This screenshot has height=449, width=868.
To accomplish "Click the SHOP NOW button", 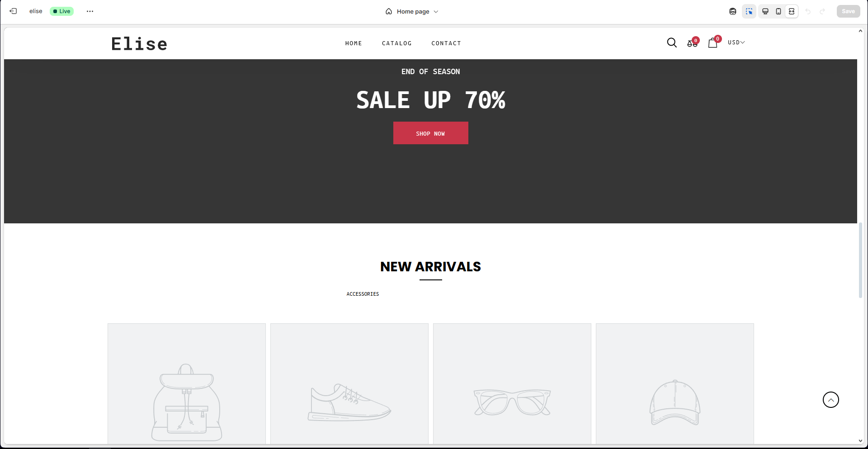I will coord(430,133).
